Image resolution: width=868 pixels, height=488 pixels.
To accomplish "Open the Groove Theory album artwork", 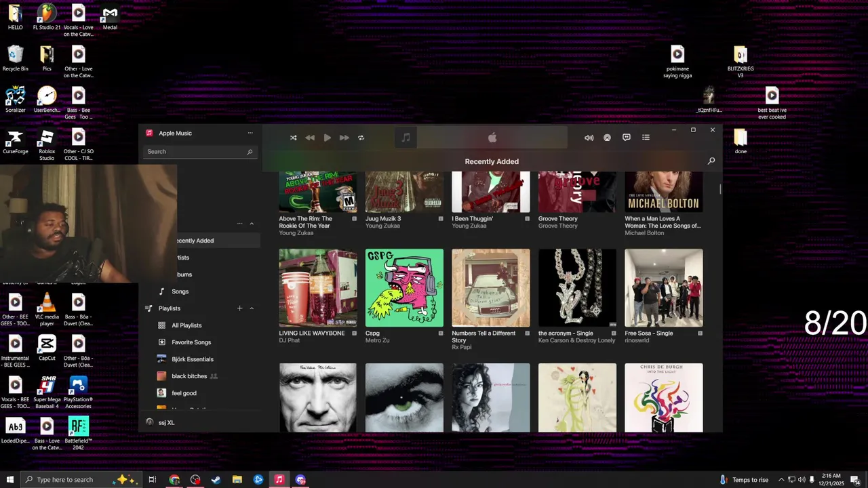I will pos(577,192).
